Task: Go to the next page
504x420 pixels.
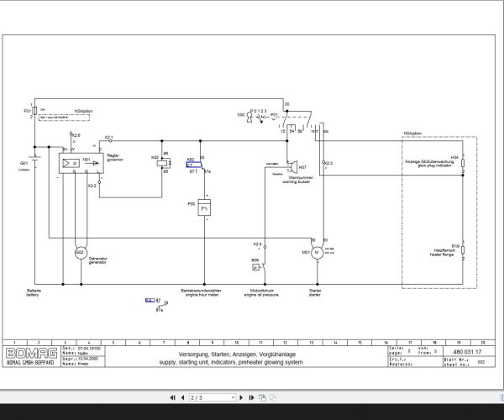Action: (241, 398)
